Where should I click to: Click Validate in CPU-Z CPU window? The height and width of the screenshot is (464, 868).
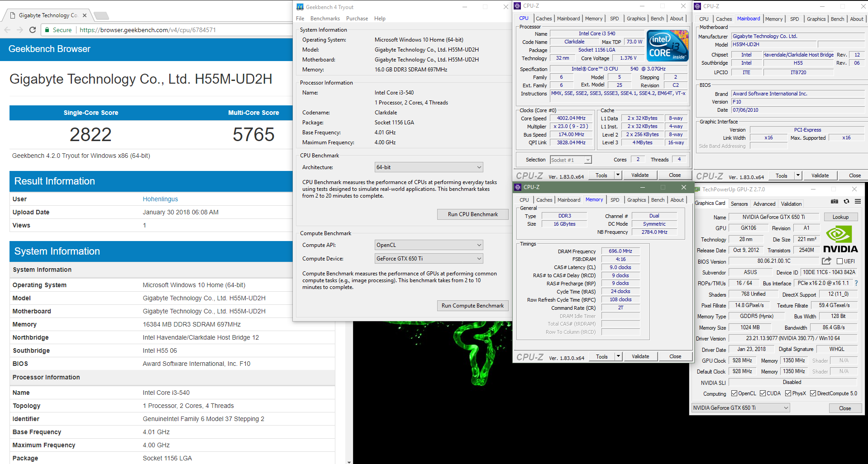point(640,175)
